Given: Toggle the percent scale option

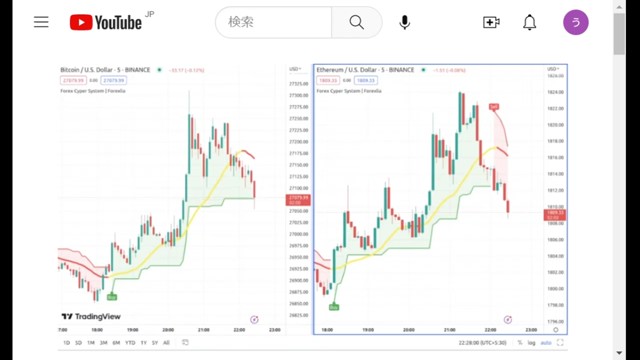Looking at the screenshot, I should coord(520,342).
